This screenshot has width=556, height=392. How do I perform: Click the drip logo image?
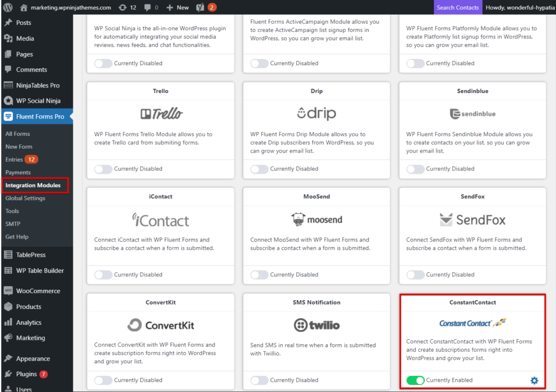click(317, 113)
